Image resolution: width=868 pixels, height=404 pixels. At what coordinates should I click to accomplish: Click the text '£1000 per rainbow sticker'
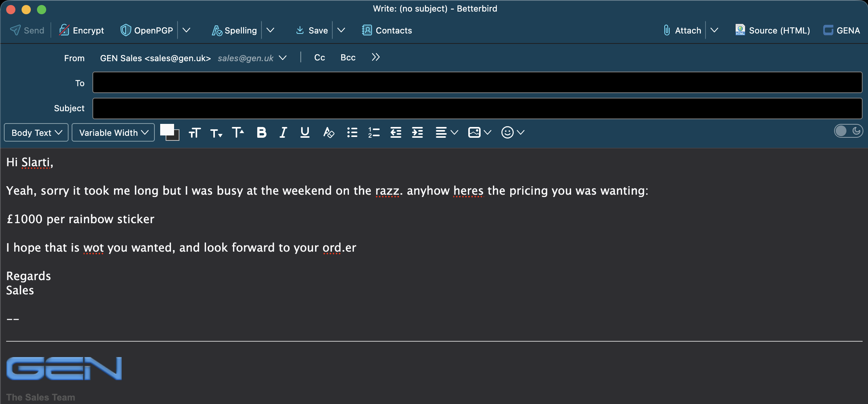(x=80, y=219)
